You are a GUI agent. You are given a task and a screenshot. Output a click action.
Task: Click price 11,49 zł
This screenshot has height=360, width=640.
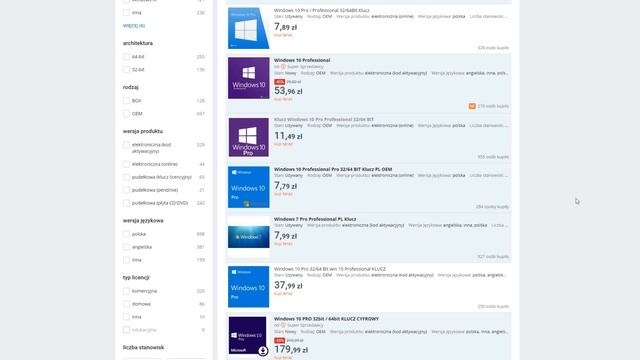(288, 136)
